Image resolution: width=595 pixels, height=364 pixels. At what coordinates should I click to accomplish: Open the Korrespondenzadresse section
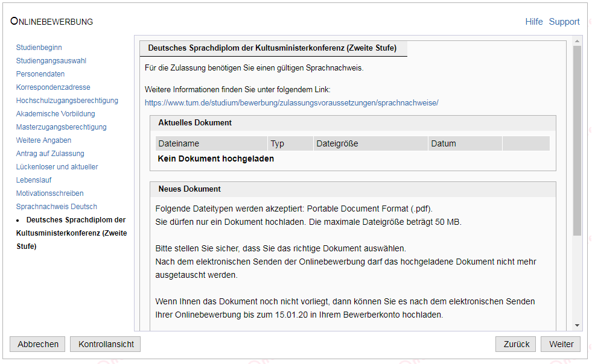coord(53,87)
